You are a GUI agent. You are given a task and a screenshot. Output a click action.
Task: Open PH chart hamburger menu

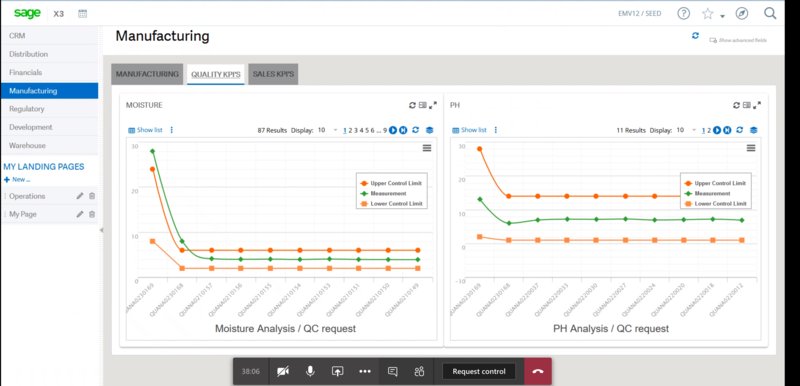tap(751, 148)
